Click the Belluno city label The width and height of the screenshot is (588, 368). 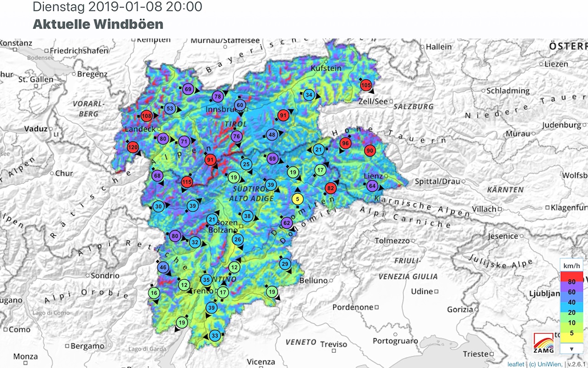tap(314, 280)
